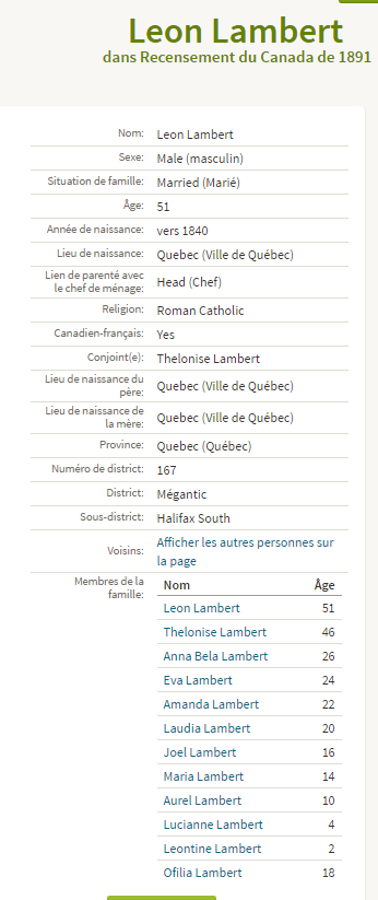Open Leon Lambert family member link
The height and width of the screenshot is (900, 378).
click(201, 608)
